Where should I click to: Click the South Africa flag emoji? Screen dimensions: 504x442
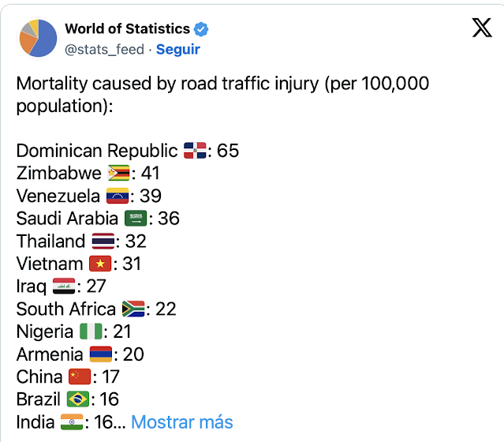tap(133, 309)
